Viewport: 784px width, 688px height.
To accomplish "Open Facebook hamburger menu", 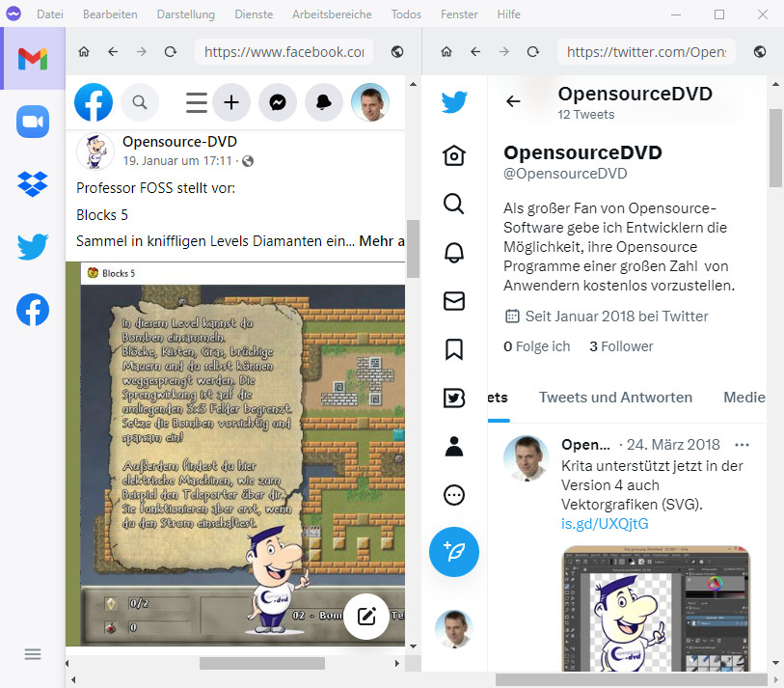I will pos(196,102).
